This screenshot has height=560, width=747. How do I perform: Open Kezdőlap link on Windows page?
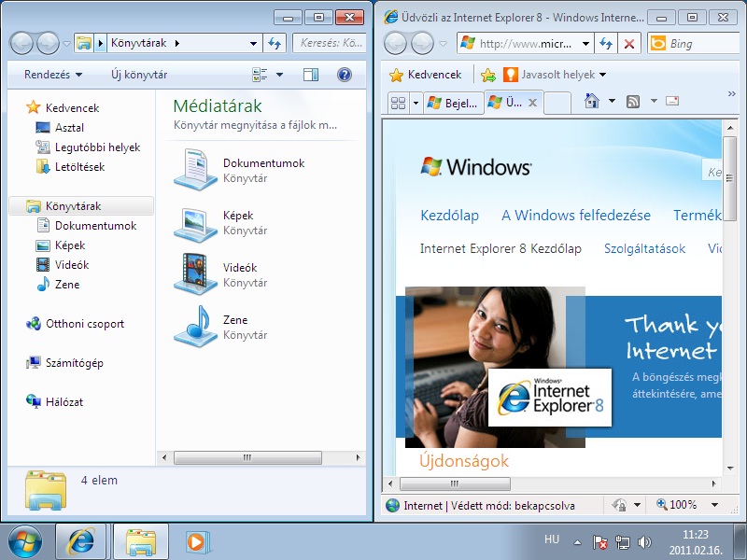point(449,216)
